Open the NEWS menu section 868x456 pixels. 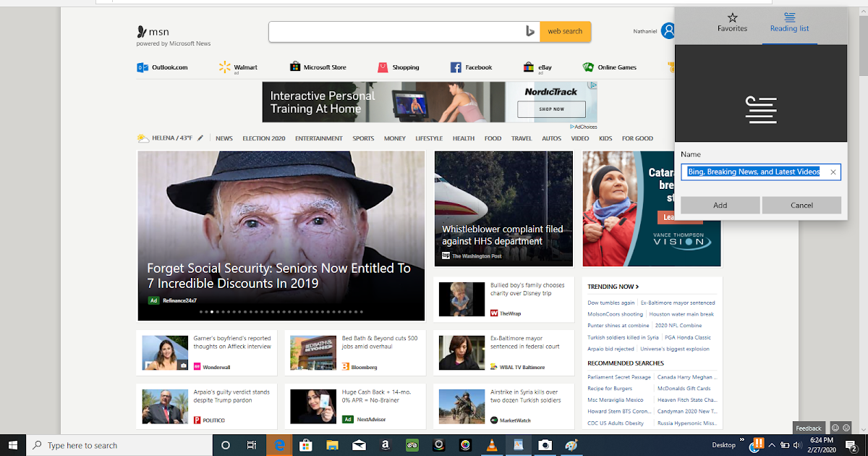pos(224,138)
